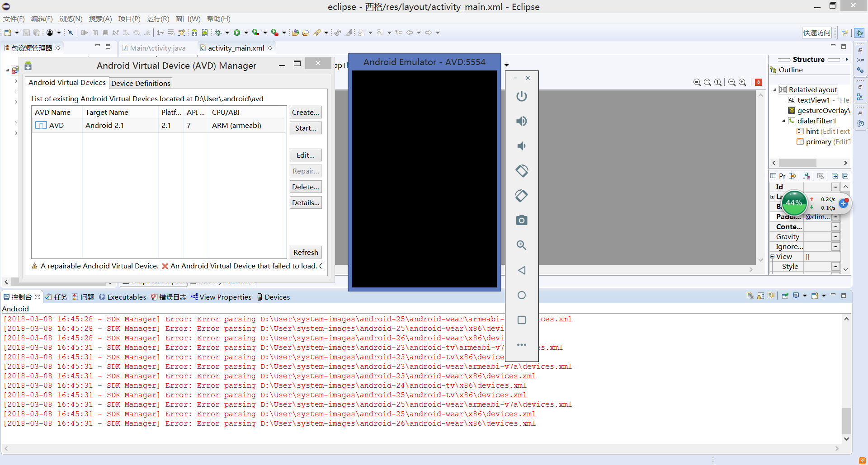Select the AVD row for Android 2.1
The height and width of the screenshot is (465, 868).
click(159, 125)
